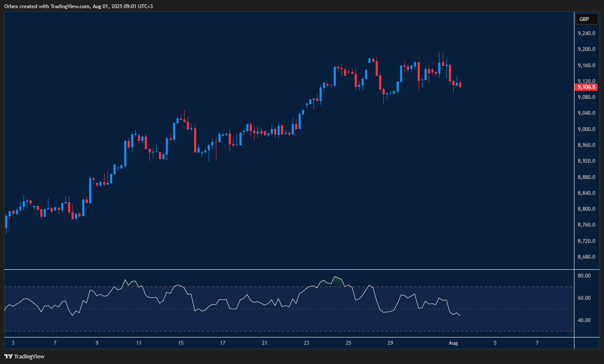Click the 8,680.0 price scale label

coord(586,257)
